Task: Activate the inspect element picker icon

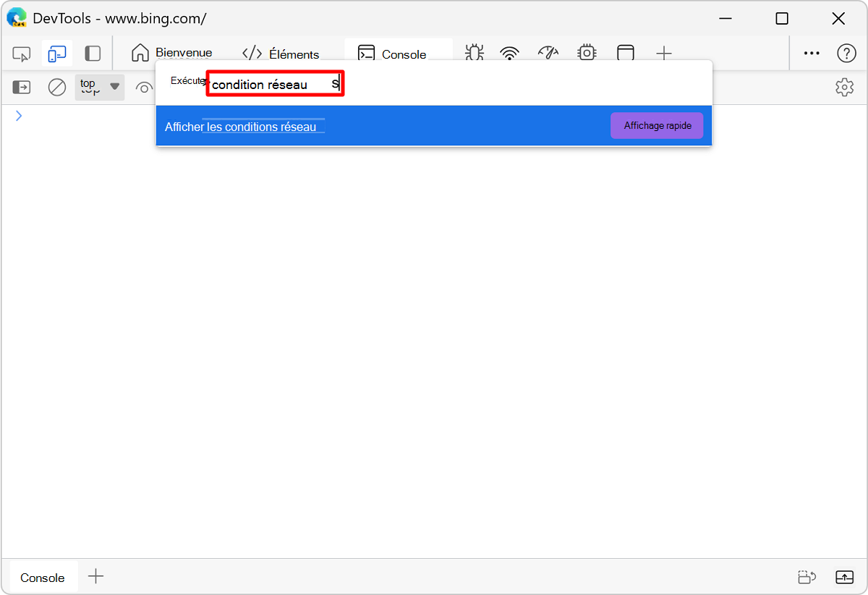Action: click(22, 54)
